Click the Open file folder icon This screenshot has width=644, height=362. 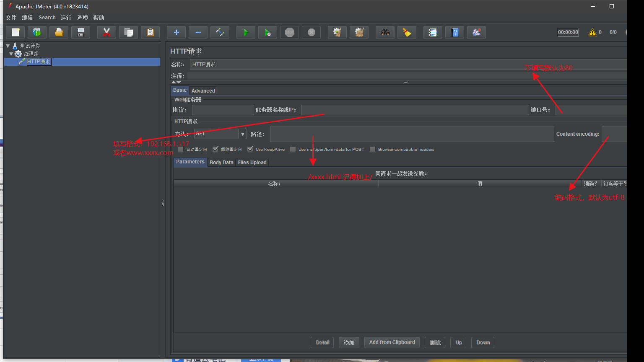pyautogui.click(x=59, y=32)
